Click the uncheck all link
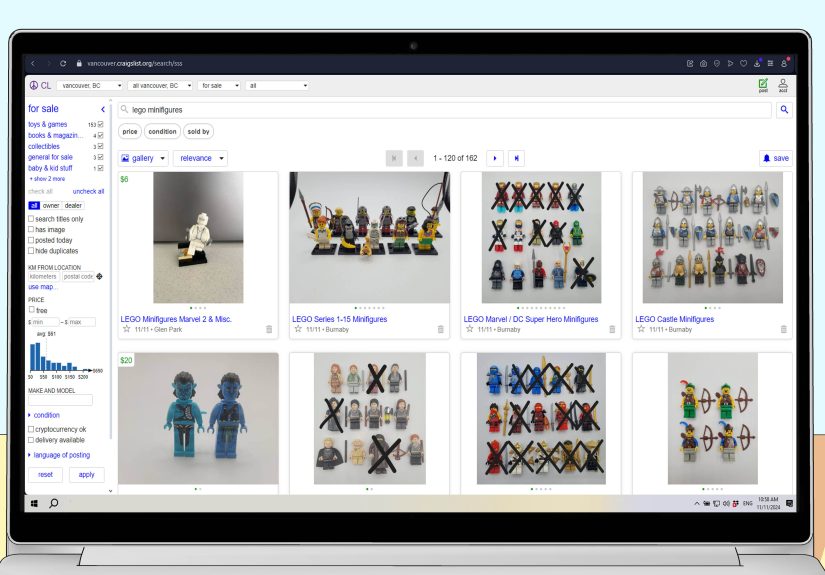Image resolution: width=825 pixels, height=575 pixels. [88, 191]
